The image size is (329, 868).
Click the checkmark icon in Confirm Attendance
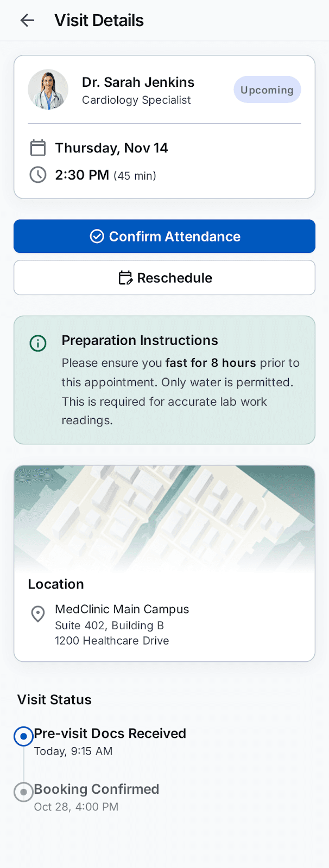pos(97,237)
